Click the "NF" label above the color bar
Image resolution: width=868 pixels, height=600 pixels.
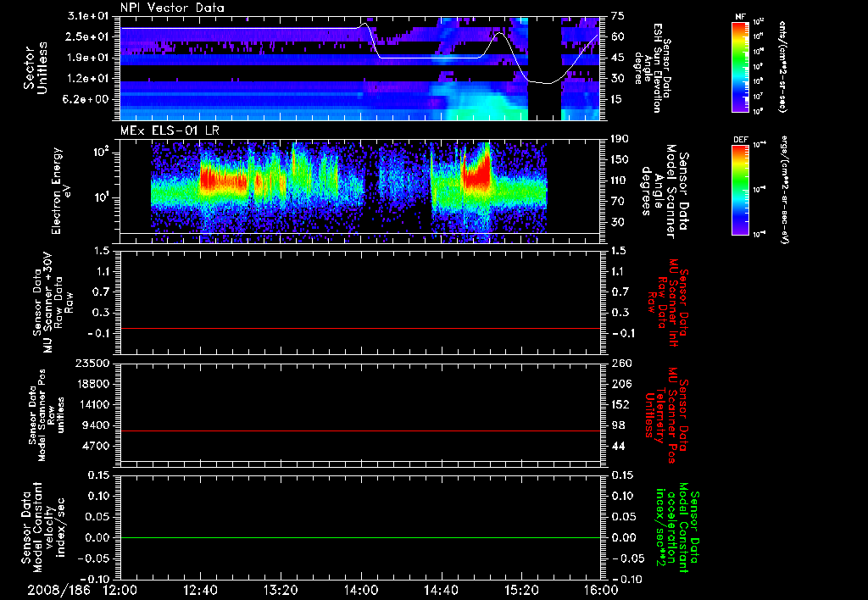[740, 17]
